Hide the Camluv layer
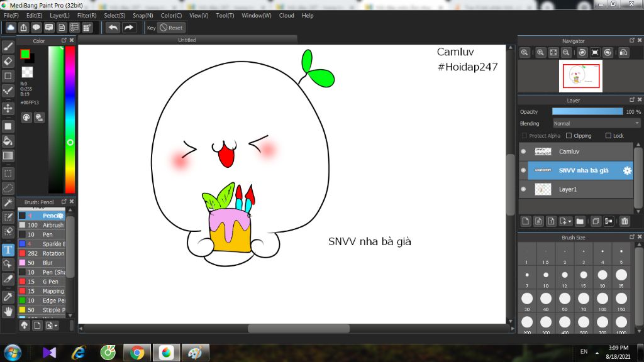 click(523, 151)
